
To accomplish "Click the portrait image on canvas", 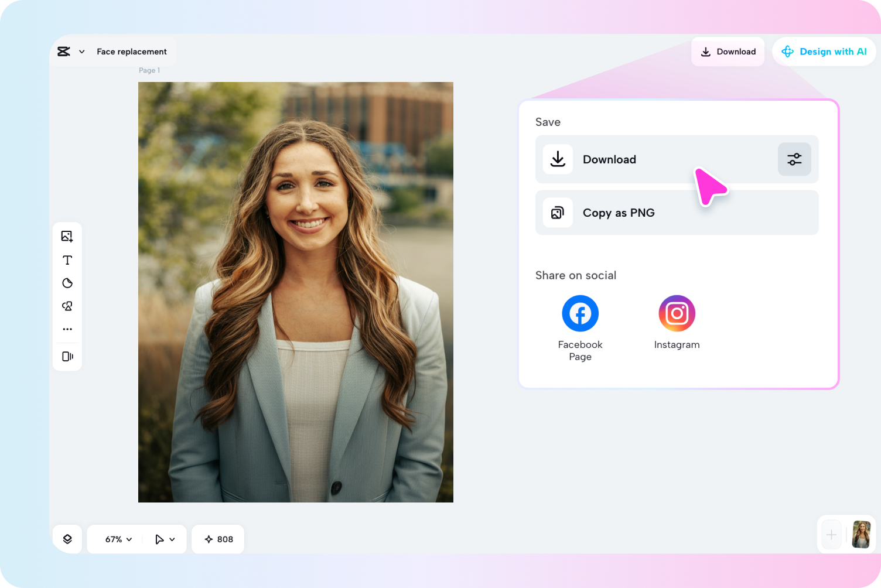I will [x=296, y=292].
